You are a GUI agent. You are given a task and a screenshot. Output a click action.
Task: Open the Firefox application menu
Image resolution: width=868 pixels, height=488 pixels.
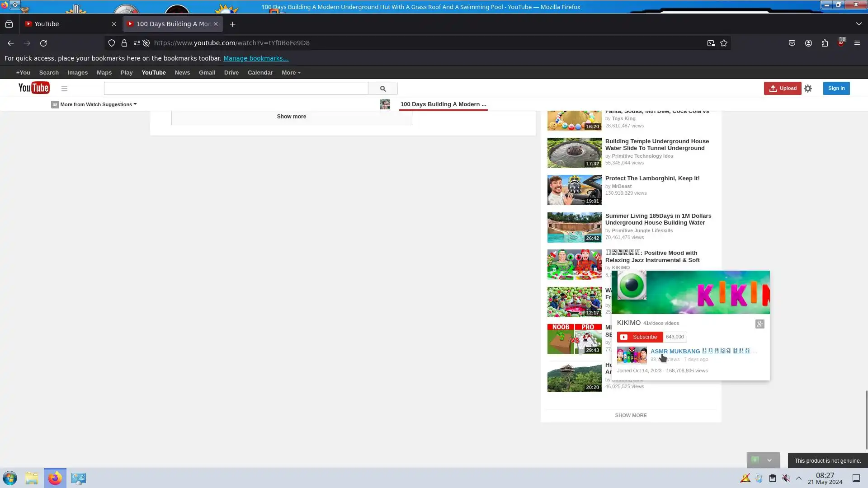coord(857,43)
